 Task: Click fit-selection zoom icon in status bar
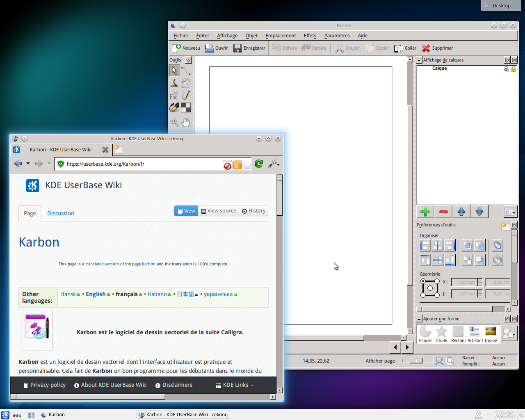click(439, 361)
